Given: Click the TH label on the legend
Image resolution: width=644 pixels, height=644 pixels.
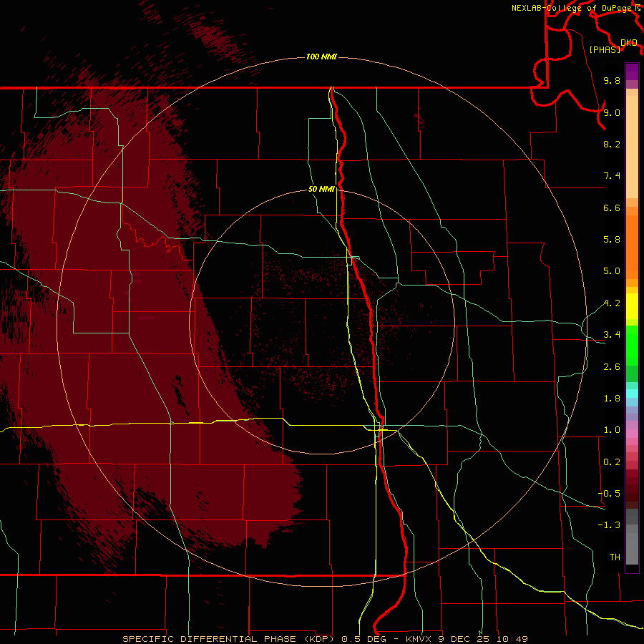Looking at the screenshot, I should (615, 557).
